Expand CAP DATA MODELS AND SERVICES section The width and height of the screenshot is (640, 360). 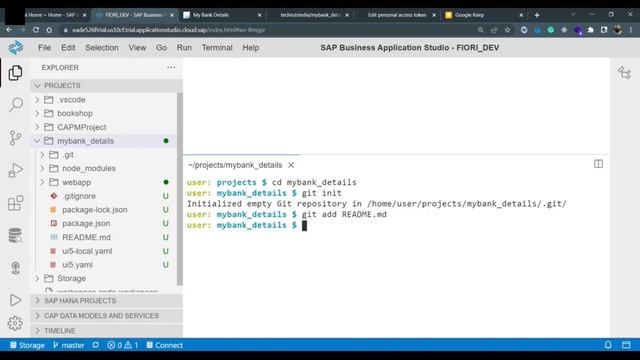106,316
